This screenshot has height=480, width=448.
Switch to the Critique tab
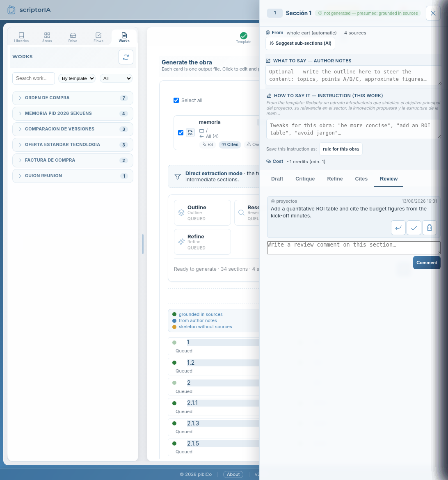[305, 179]
